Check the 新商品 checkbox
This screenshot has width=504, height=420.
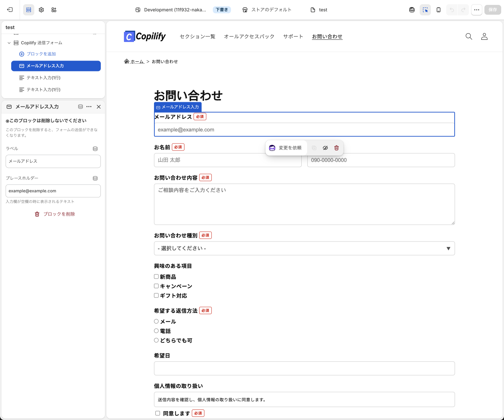tap(156, 276)
